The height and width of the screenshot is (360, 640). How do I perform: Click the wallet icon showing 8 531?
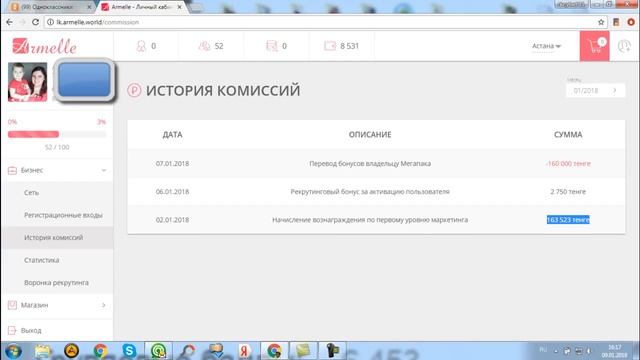pyautogui.click(x=330, y=46)
